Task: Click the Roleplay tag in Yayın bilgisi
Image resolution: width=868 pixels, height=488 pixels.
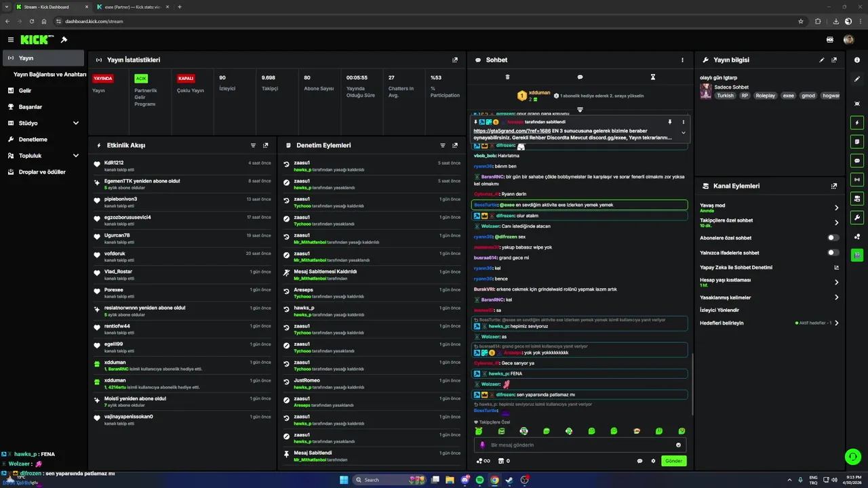Action: coord(765,96)
